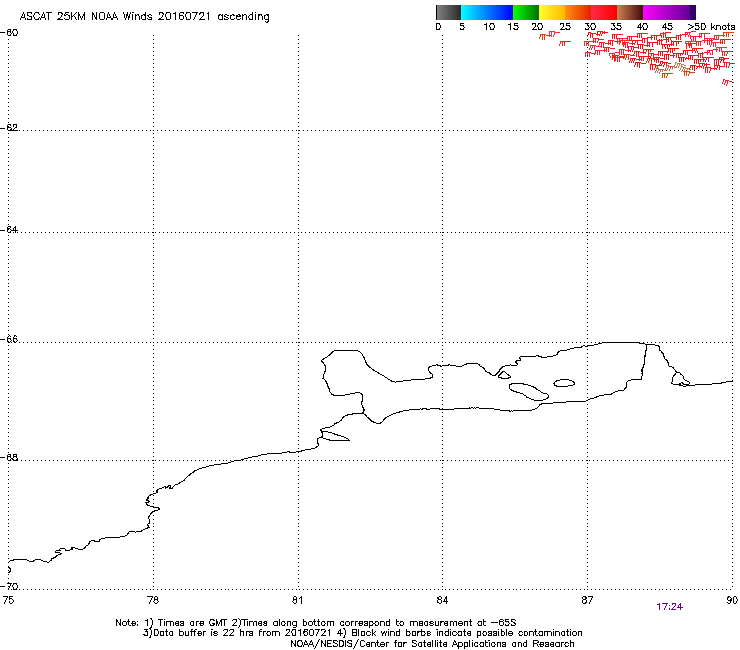Screen dimensions: 740x650
Task: Select the '35' legend scale label
Action: pyautogui.click(x=616, y=27)
